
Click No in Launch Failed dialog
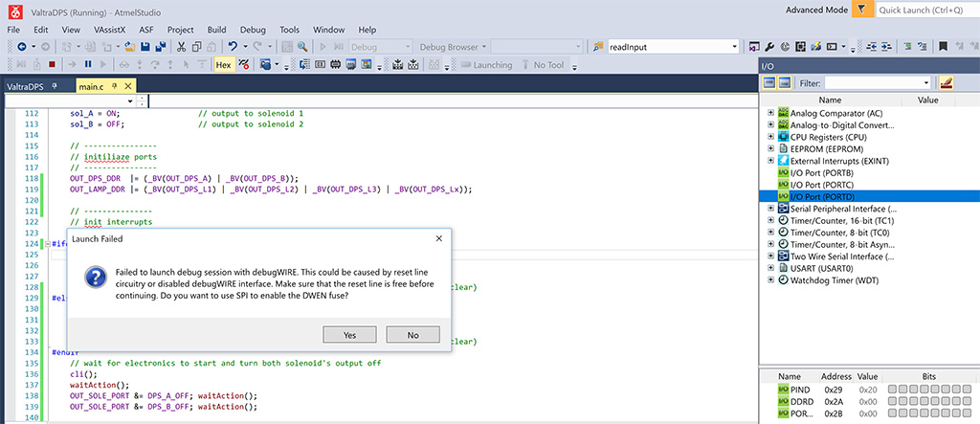click(412, 335)
